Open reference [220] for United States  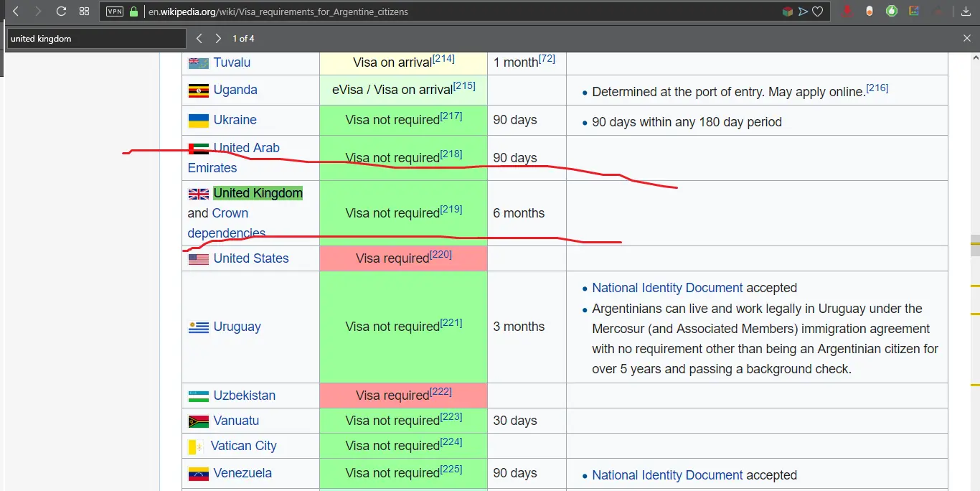click(440, 255)
